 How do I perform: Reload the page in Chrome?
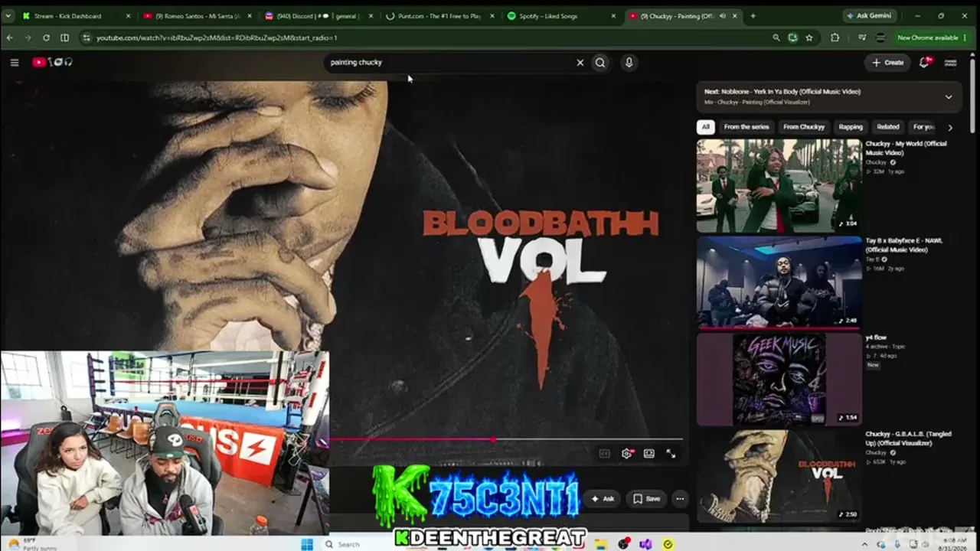(46, 37)
